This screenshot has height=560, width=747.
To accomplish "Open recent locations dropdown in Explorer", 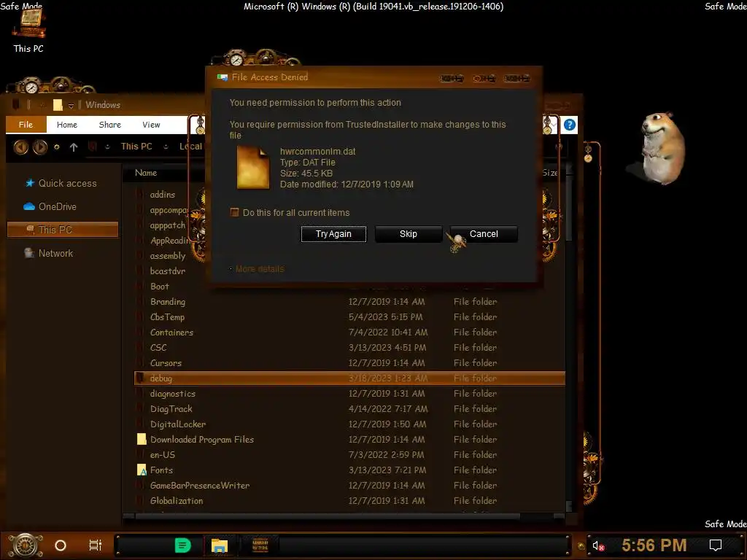I will (57, 147).
